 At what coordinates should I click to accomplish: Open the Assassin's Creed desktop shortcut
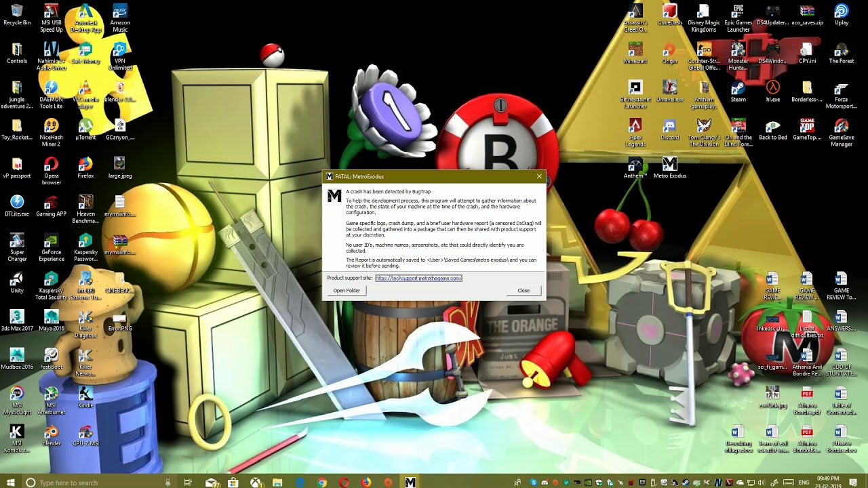click(x=635, y=18)
